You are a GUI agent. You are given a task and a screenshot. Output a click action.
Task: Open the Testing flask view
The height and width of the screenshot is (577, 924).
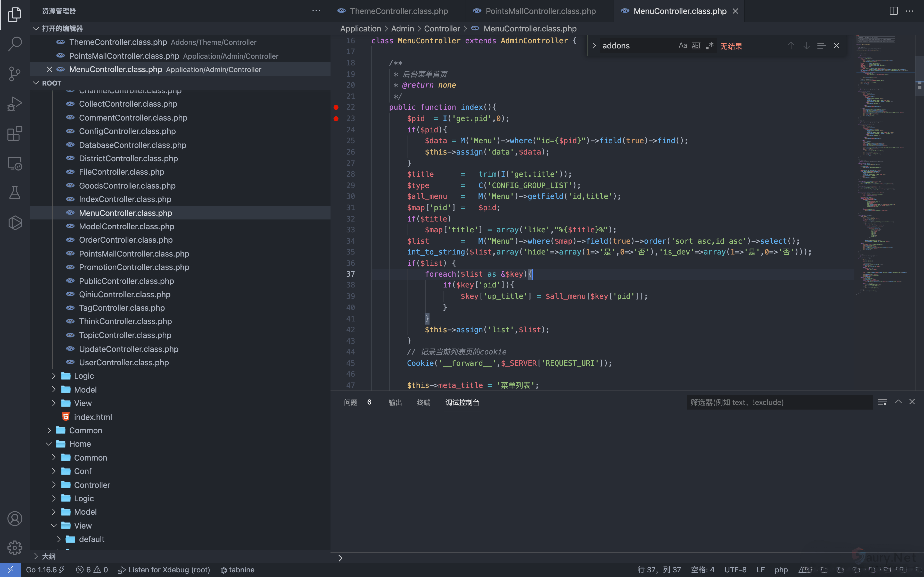click(14, 193)
